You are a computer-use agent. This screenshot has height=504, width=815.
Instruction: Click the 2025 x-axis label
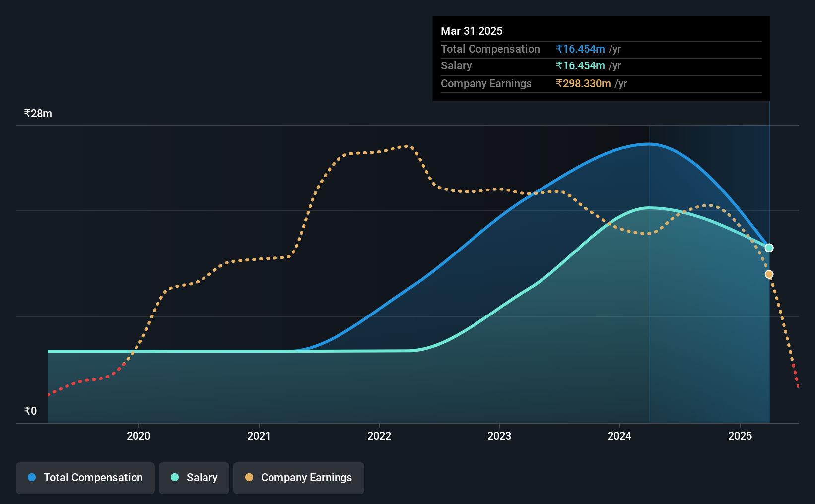click(x=740, y=436)
